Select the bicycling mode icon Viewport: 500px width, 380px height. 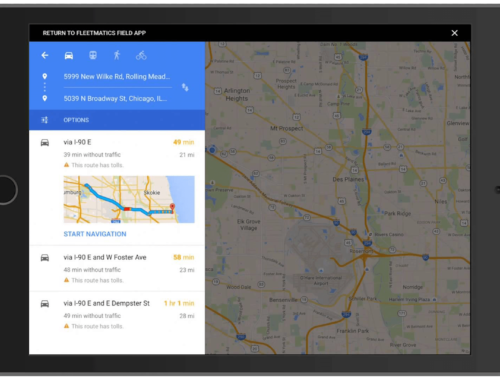click(x=141, y=55)
